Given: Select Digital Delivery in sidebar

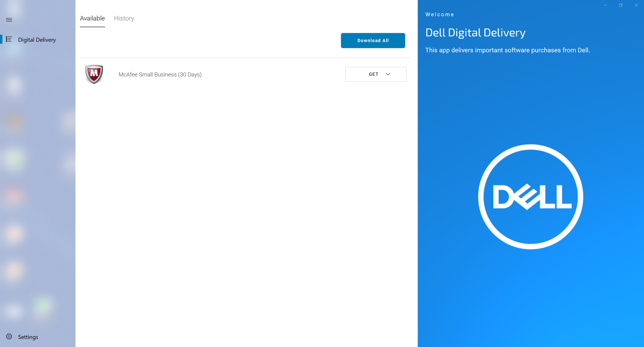Looking at the screenshot, I should 37,40.
